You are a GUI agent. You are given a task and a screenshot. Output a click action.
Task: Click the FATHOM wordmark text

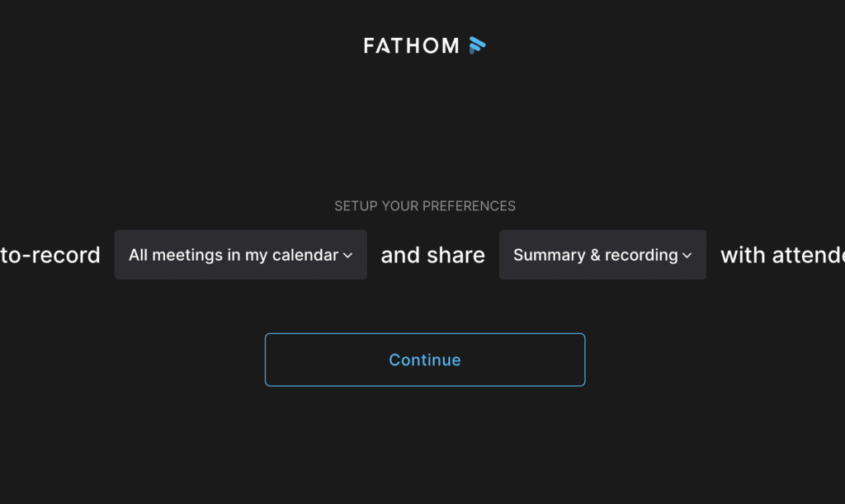tap(412, 45)
